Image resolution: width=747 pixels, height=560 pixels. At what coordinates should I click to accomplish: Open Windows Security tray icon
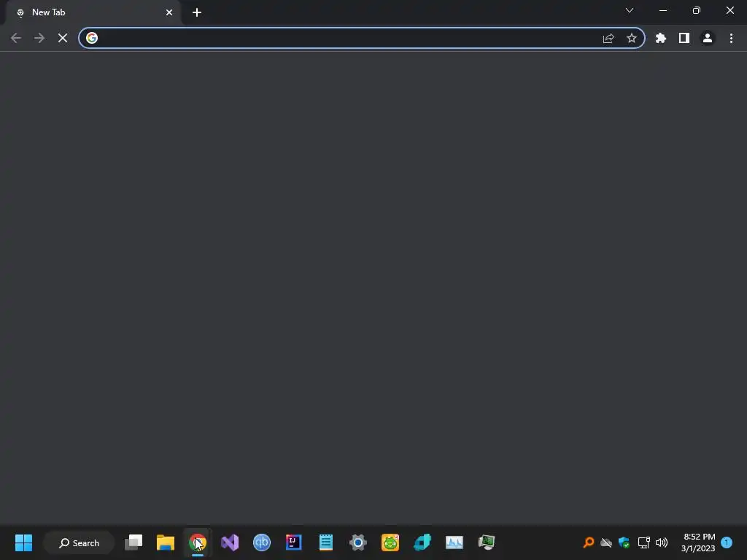click(624, 542)
